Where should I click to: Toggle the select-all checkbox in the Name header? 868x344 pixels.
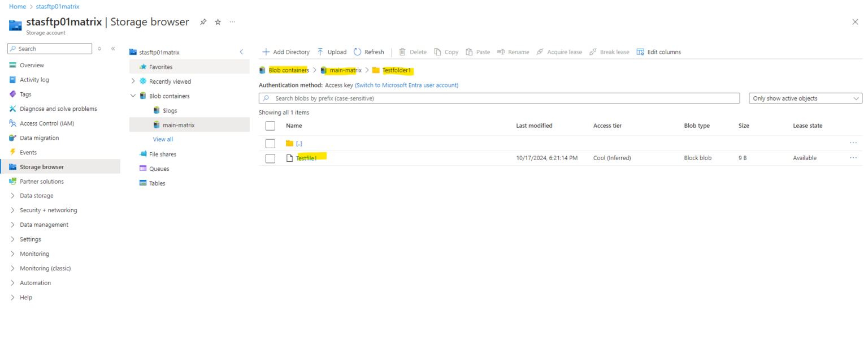[270, 125]
